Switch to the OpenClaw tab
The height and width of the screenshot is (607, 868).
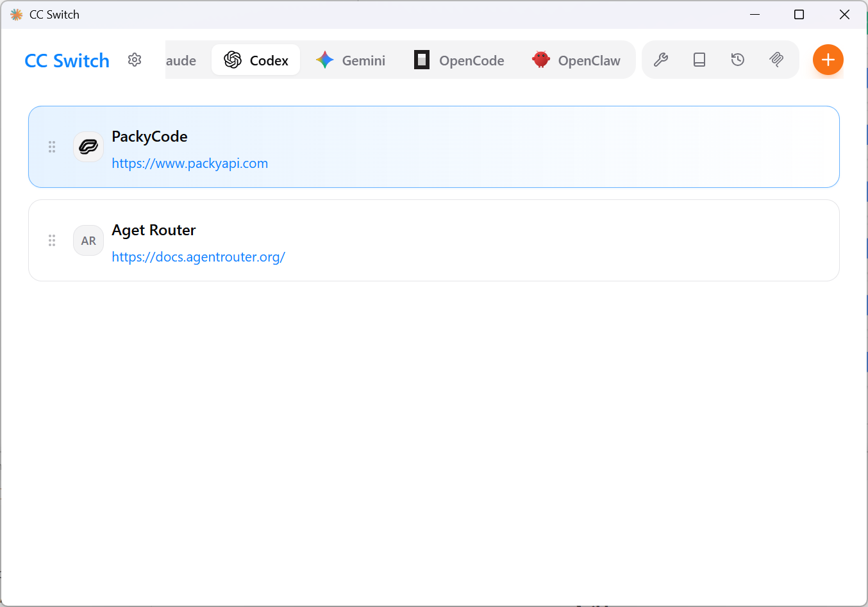[576, 60]
